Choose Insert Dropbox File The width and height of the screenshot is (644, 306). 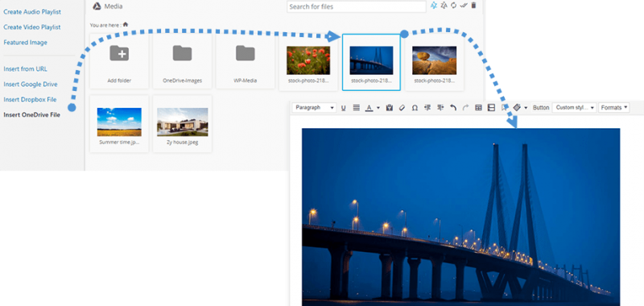(30, 99)
